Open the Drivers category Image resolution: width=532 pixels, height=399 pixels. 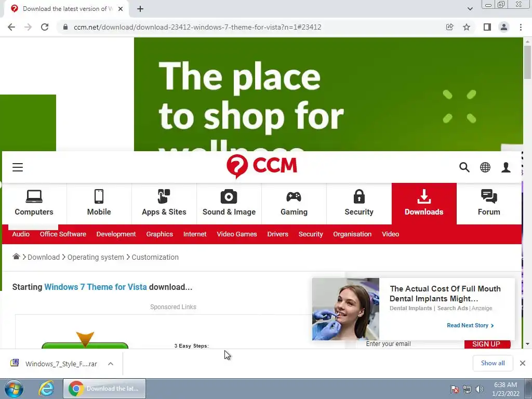tap(277, 234)
